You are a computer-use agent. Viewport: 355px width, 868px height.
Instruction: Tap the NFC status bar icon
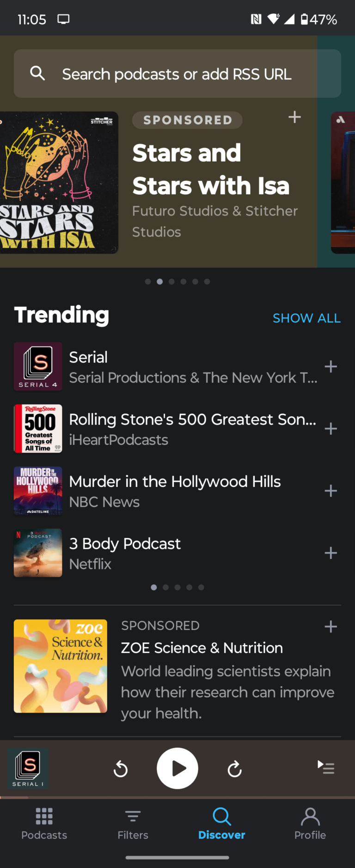(256, 19)
